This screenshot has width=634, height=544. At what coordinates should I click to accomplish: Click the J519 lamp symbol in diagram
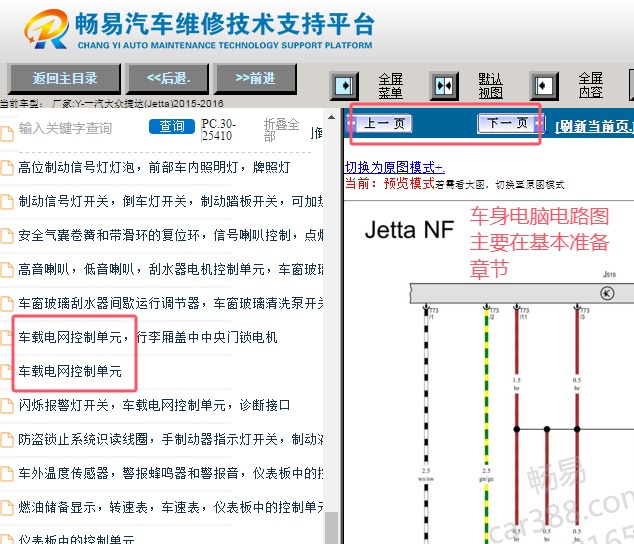[x=607, y=293]
